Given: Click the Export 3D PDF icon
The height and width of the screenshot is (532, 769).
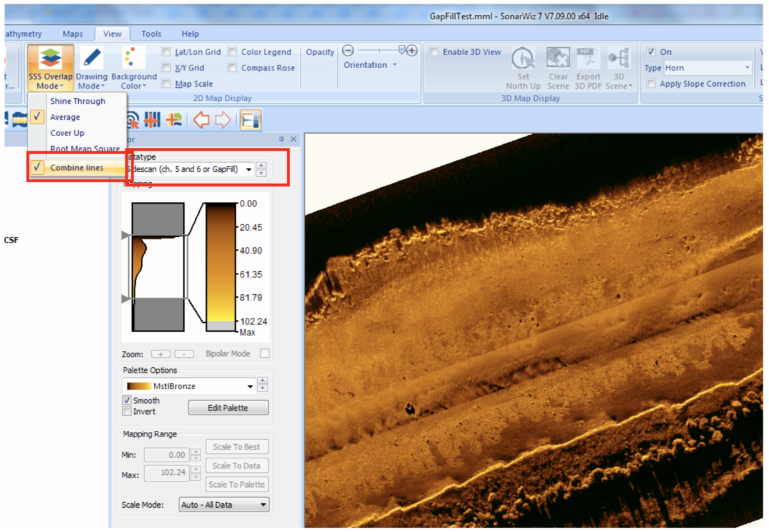Looking at the screenshot, I should (x=588, y=59).
